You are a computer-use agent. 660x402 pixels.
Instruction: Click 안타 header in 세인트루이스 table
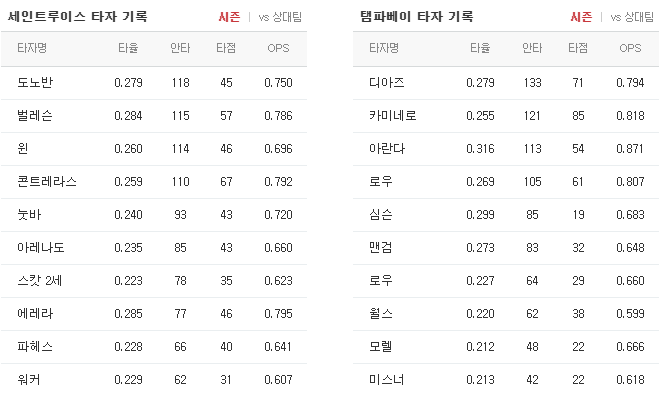(x=180, y=48)
